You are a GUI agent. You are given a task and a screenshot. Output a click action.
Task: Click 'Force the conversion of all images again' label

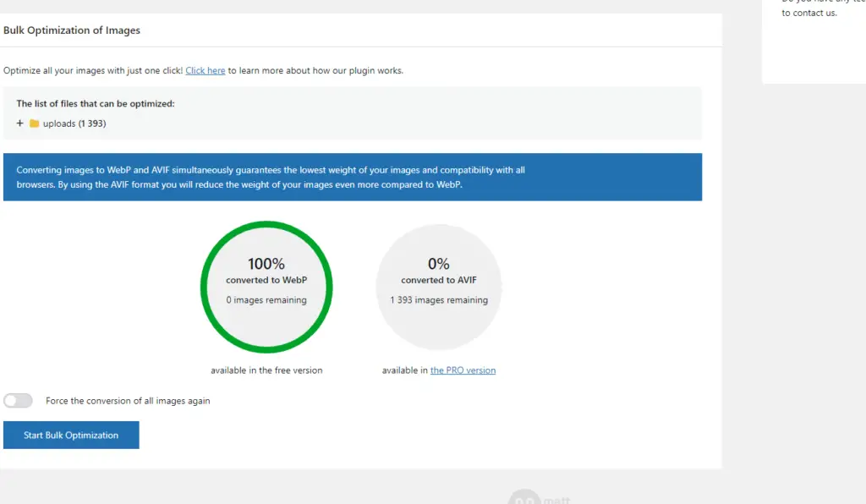click(x=128, y=401)
